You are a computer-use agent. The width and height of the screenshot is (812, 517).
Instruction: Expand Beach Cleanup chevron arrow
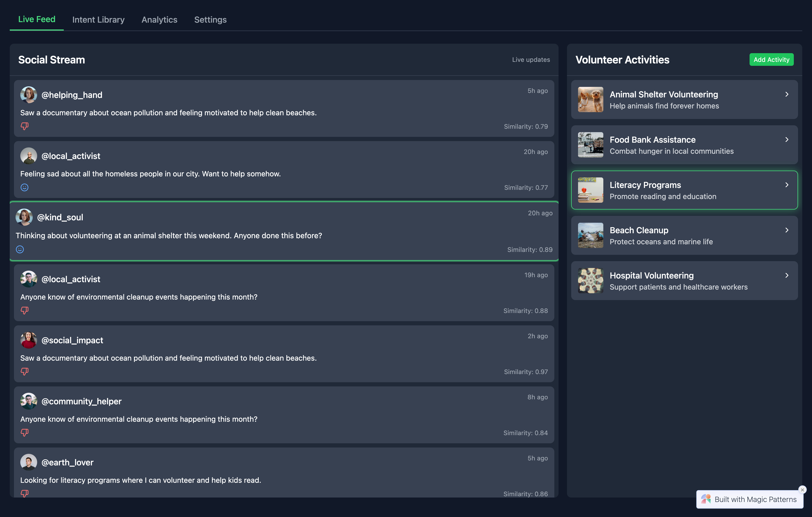pyautogui.click(x=787, y=230)
